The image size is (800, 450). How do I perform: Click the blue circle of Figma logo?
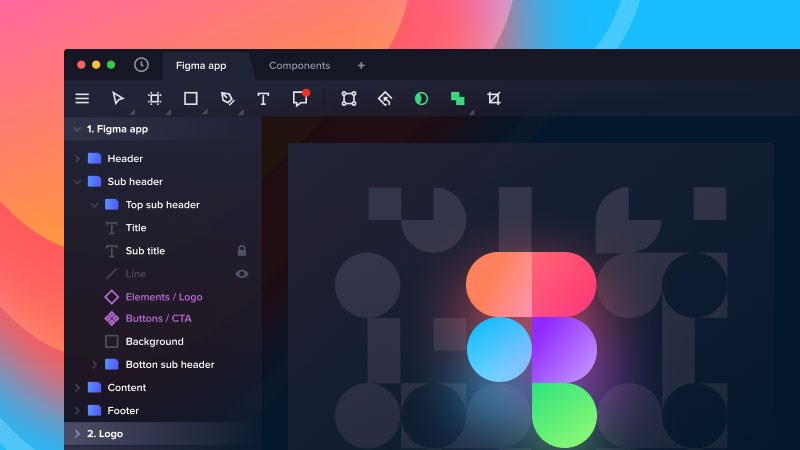pos(499,349)
